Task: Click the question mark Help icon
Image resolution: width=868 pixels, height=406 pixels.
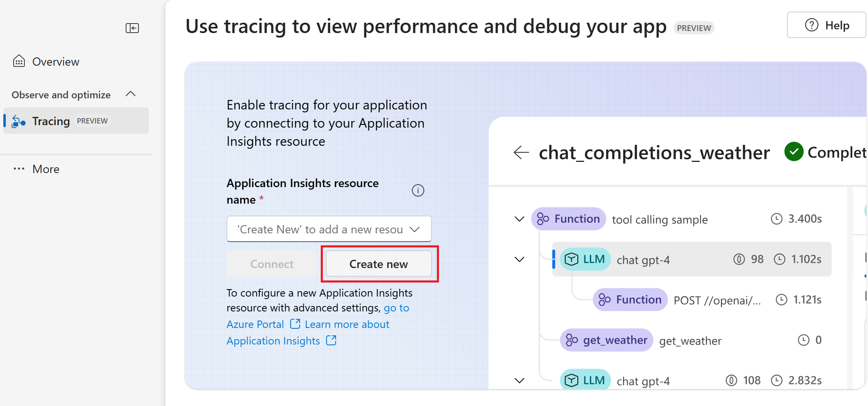Action: [811, 25]
